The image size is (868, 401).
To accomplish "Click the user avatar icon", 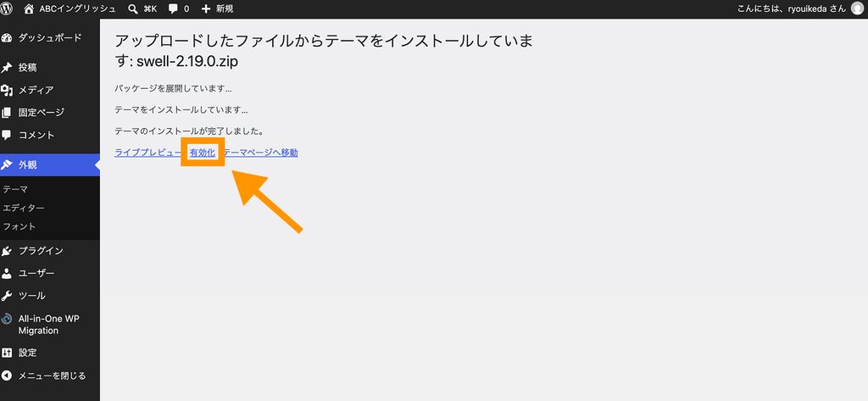I will [857, 8].
